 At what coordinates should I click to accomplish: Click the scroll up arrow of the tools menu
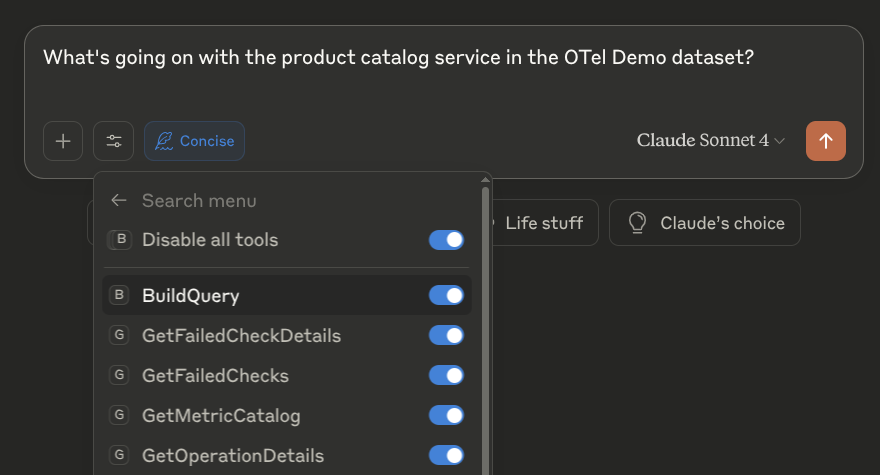[485, 180]
